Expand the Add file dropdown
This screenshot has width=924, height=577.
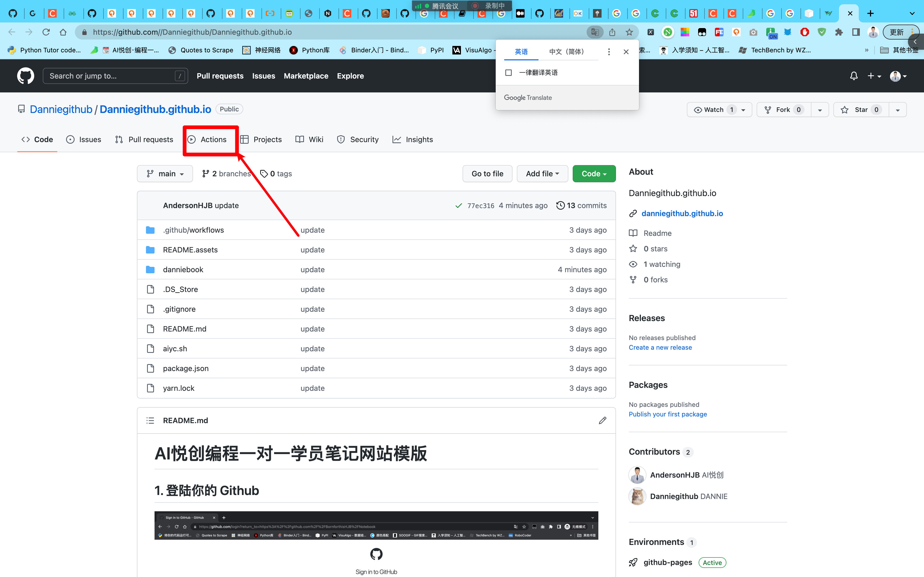(x=542, y=174)
